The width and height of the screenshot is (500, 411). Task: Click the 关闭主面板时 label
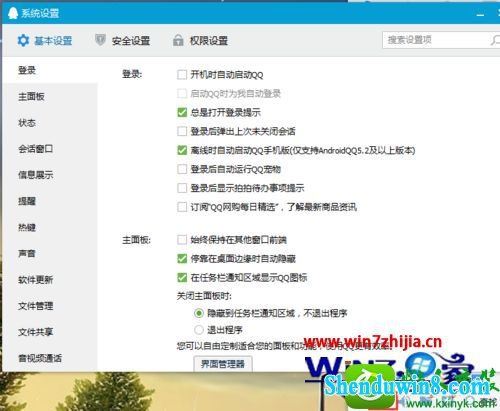(204, 296)
